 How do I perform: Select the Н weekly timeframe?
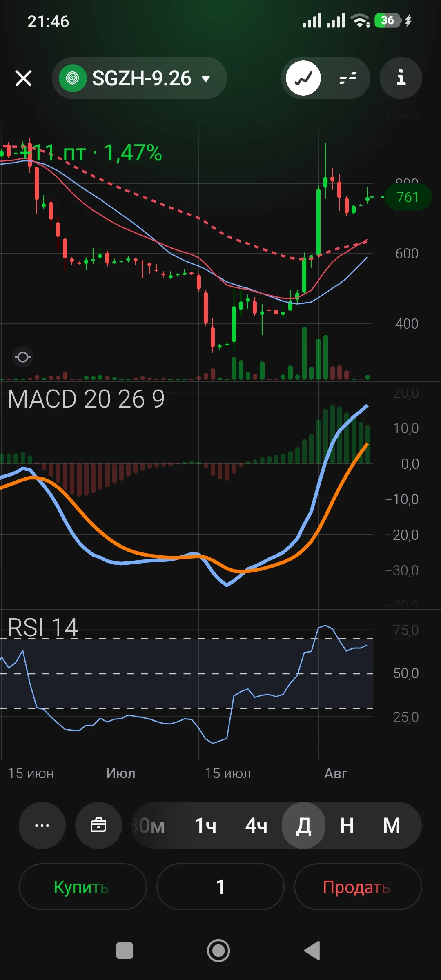[x=347, y=825]
